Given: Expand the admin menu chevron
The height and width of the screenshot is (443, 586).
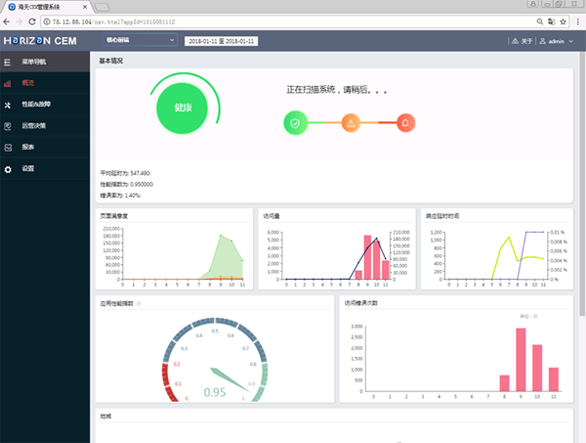Looking at the screenshot, I should pyautogui.click(x=571, y=41).
